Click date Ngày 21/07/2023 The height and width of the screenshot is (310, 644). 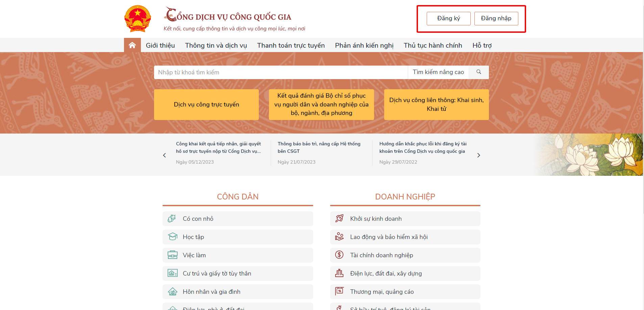[x=297, y=162]
